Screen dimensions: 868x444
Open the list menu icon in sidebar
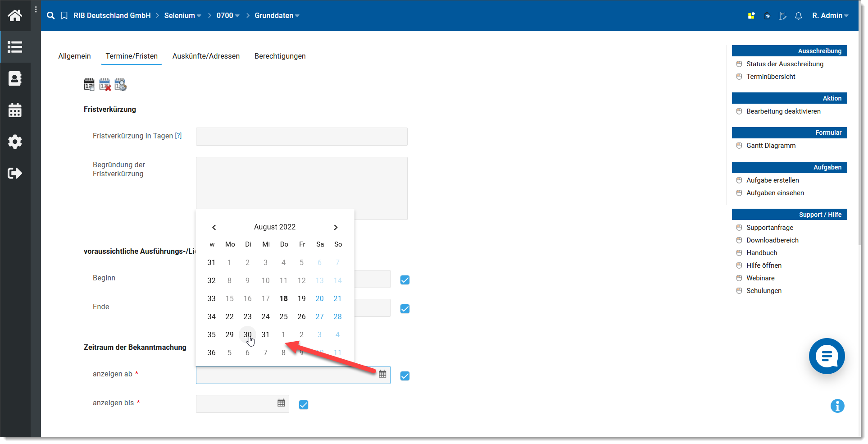(x=15, y=47)
